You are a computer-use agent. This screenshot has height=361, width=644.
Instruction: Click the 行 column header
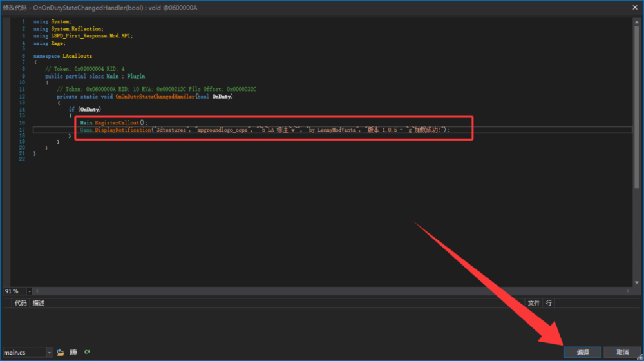tap(549, 303)
